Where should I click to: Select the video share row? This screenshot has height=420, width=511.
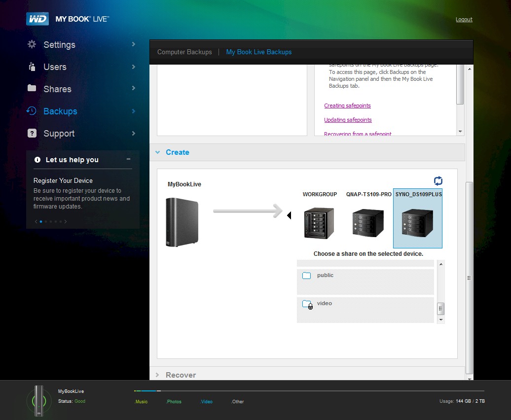(x=365, y=310)
